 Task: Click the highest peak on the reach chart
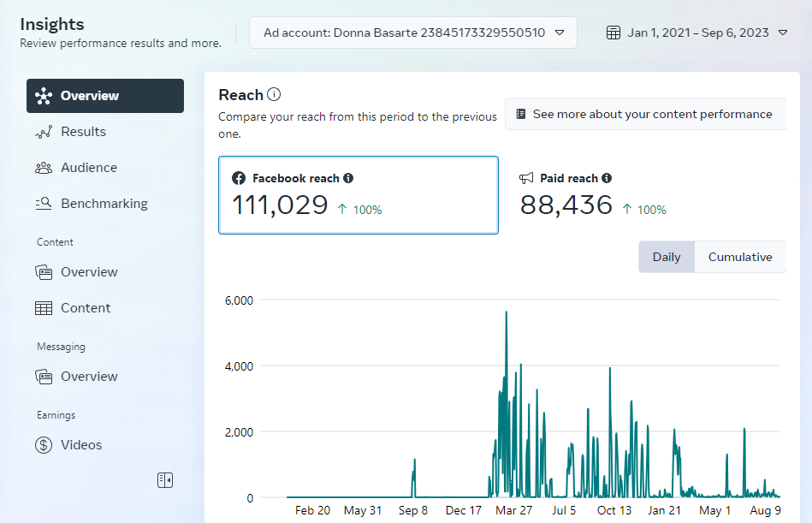(x=507, y=312)
